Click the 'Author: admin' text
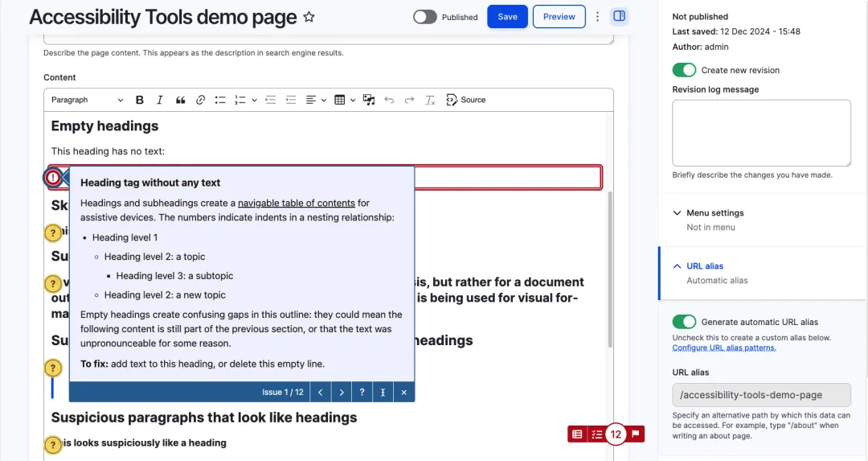Image resolution: width=868 pixels, height=461 pixels. 700,47
